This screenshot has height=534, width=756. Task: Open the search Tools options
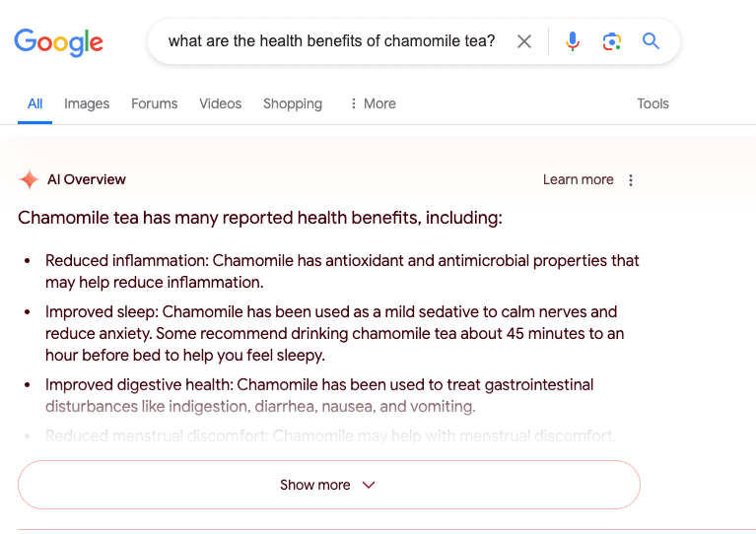pos(653,103)
